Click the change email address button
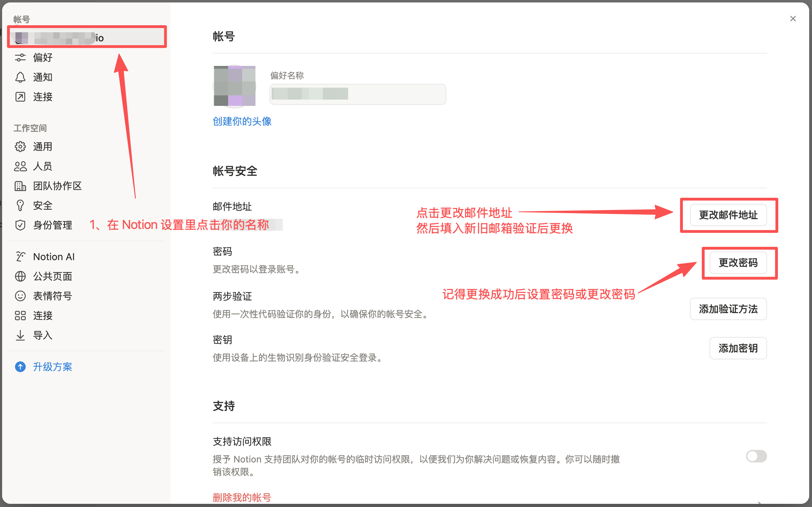The height and width of the screenshot is (507, 812). point(728,215)
